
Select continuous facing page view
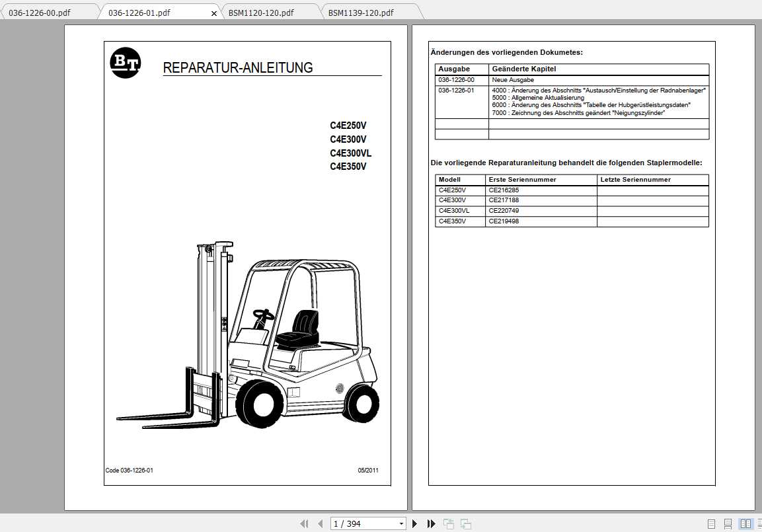coord(759,524)
